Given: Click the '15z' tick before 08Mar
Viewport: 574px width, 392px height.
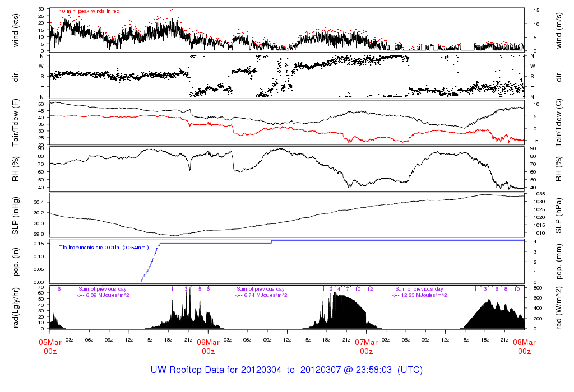Looking at the screenshot, I should (x=465, y=340).
